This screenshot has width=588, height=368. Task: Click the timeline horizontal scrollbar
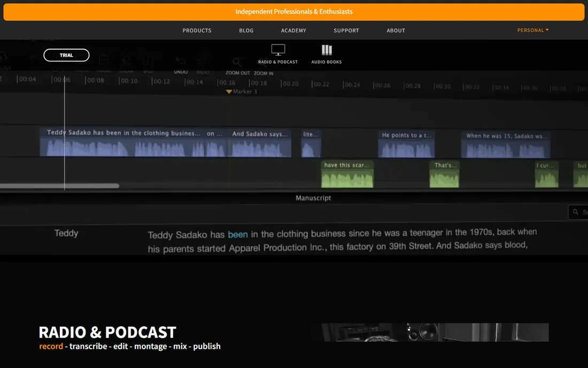60,186
